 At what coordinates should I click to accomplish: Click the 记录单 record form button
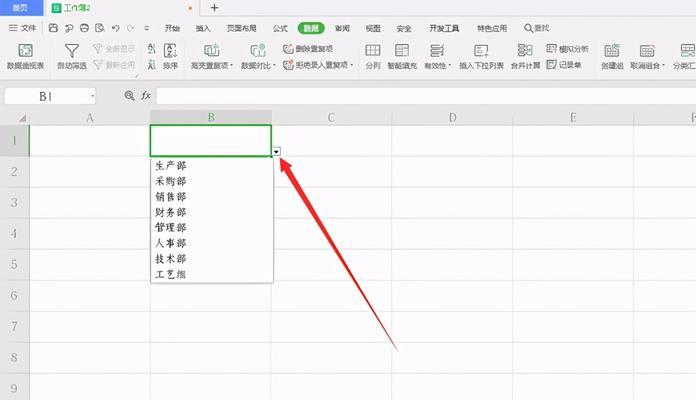[564, 65]
